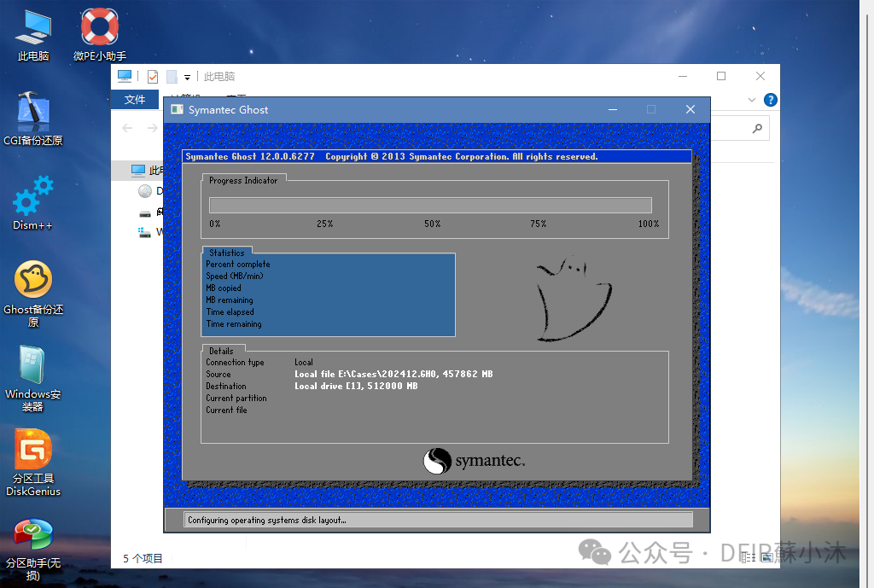Viewport: 874px width, 588px height.
Task: Expand the Explorer ribbon chevron
Action: tap(751, 100)
